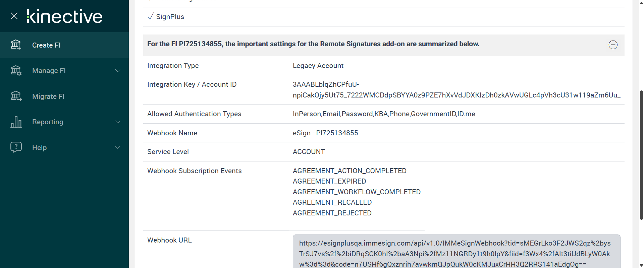The image size is (644, 268).
Task: Click the Create FI bank icon
Action: tap(16, 45)
